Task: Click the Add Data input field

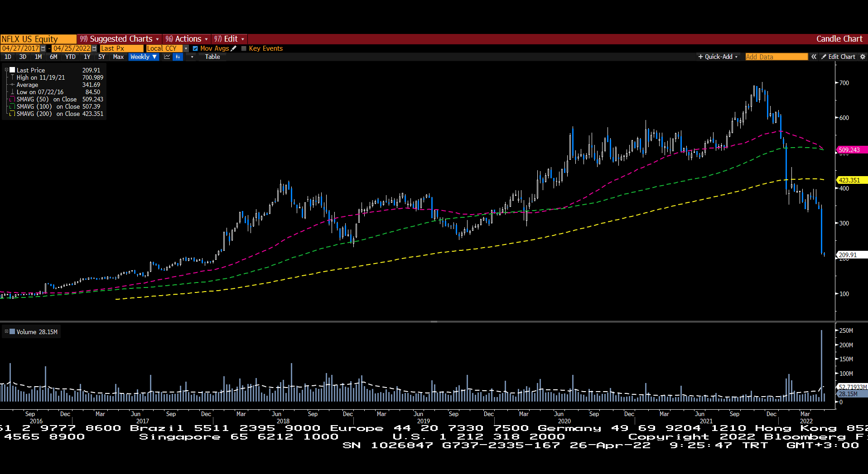Action: click(x=776, y=57)
